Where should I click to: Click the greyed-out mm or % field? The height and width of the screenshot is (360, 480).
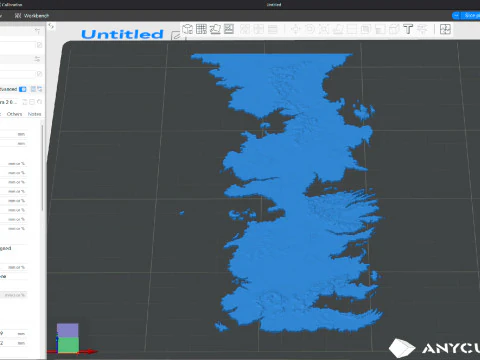click(14, 295)
